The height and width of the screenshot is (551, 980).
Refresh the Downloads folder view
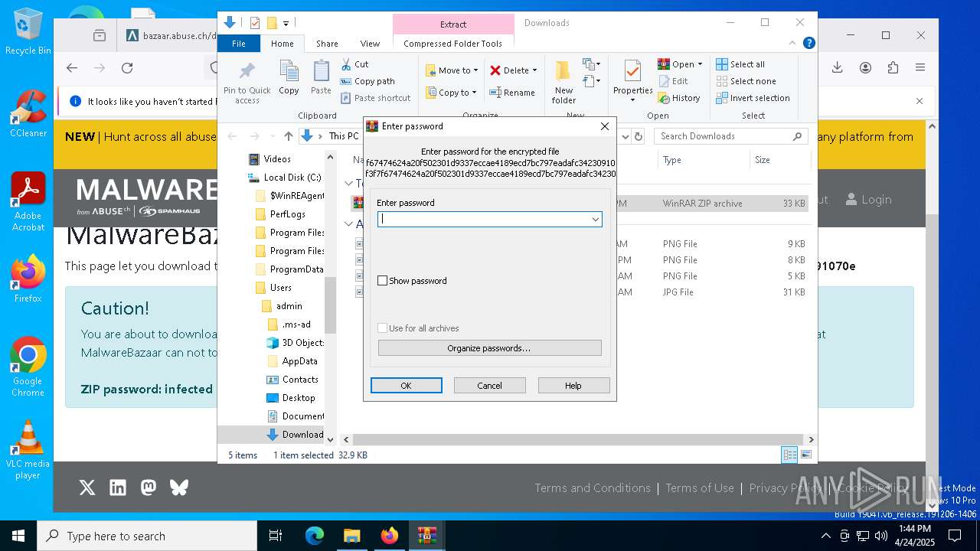tap(639, 136)
